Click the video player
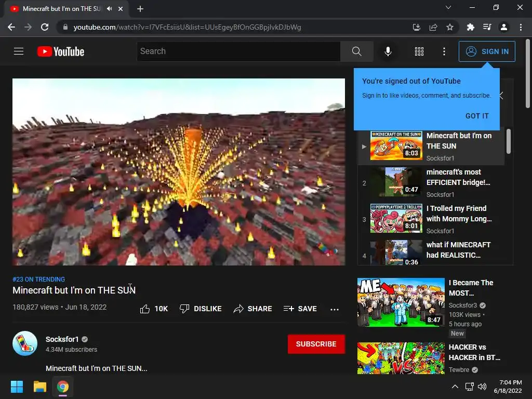The image size is (532, 399). (x=179, y=171)
